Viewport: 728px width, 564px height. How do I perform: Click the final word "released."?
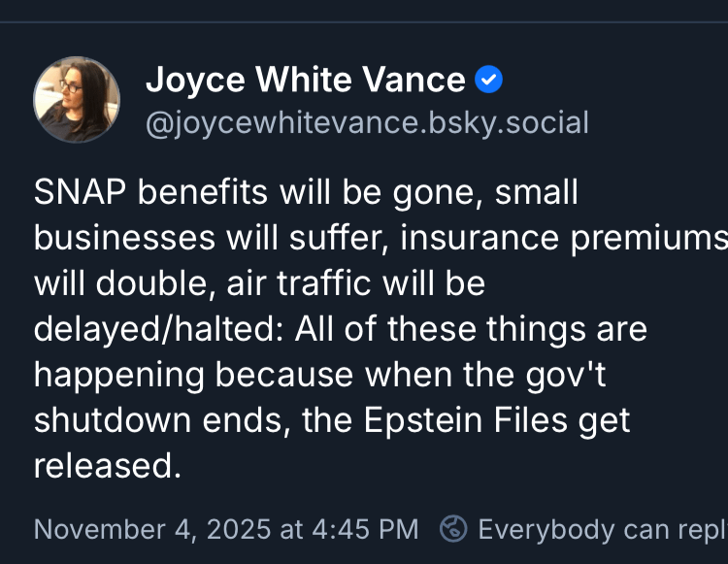[108, 466]
